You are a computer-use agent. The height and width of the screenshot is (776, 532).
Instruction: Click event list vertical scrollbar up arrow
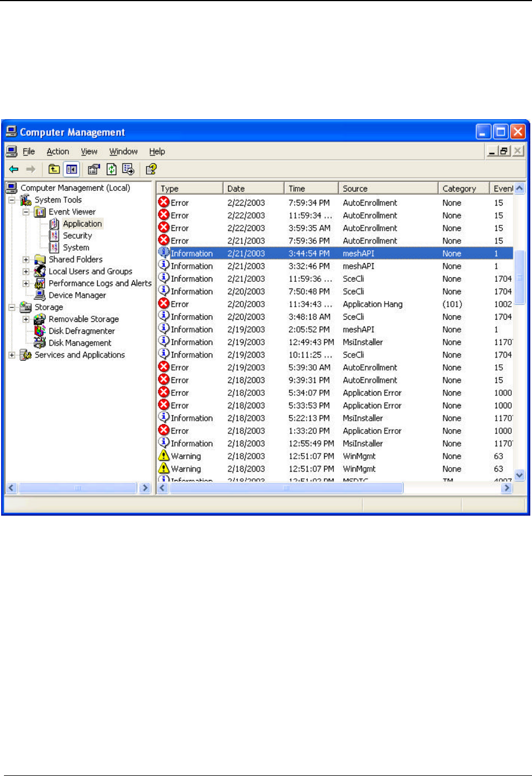click(x=520, y=188)
